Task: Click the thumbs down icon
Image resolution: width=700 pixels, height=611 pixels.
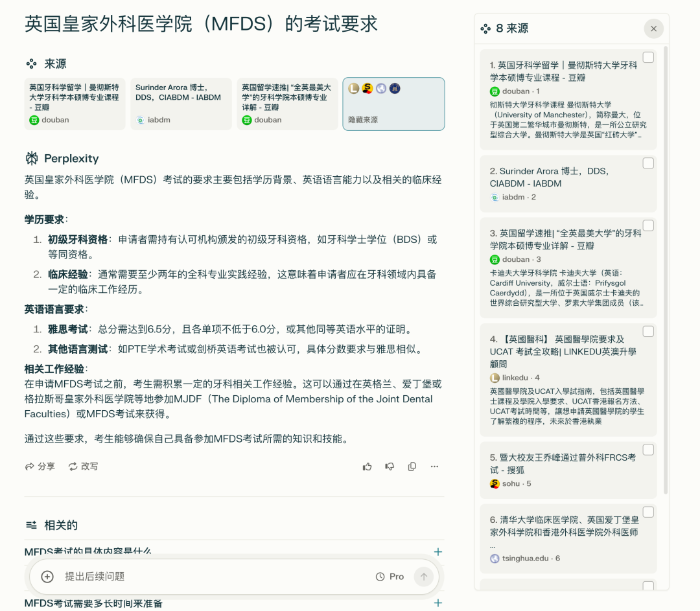Action: point(390,467)
